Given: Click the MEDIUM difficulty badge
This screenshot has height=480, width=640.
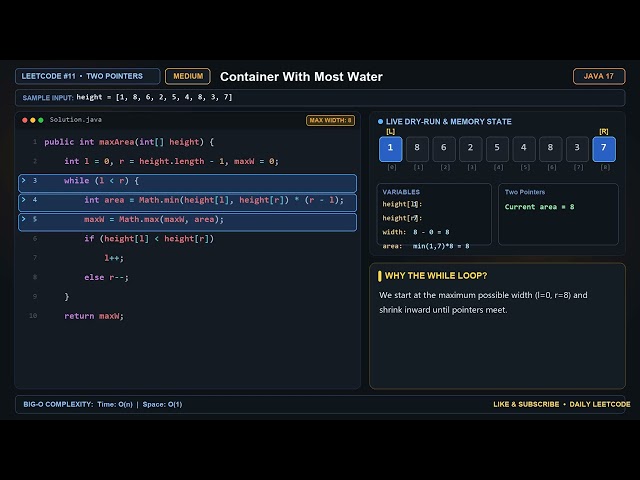Looking at the screenshot, I should pos(188,76).
